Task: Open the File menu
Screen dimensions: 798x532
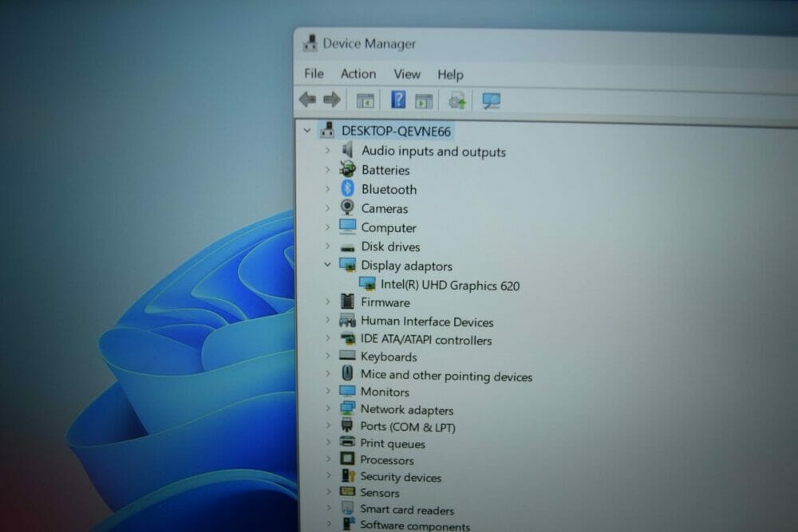Action: tap(314, 73)
